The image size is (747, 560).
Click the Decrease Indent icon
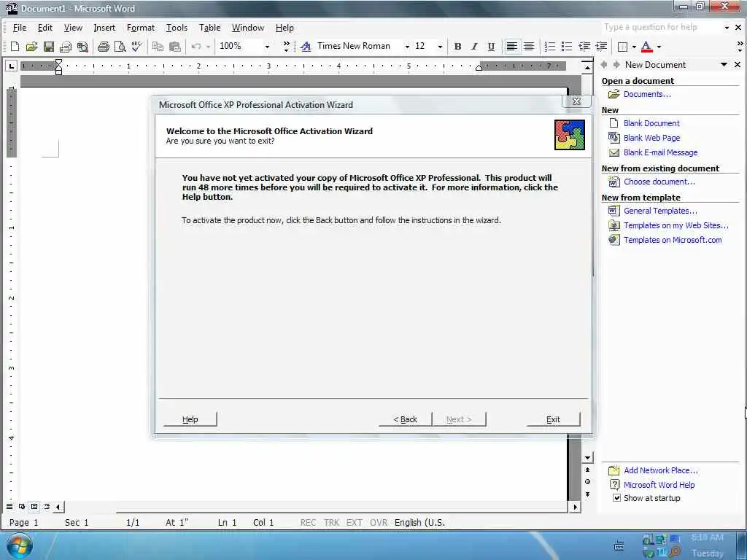coord(584,46)
